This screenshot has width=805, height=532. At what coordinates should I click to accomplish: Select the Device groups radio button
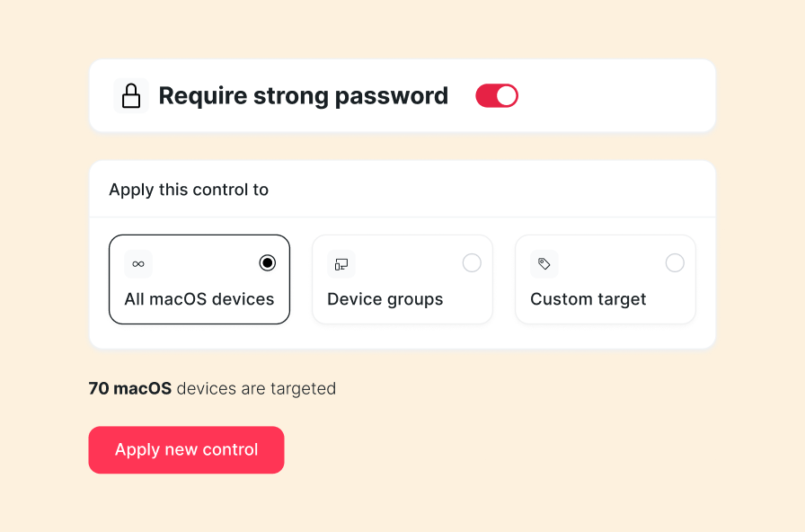tap(472, 263)
